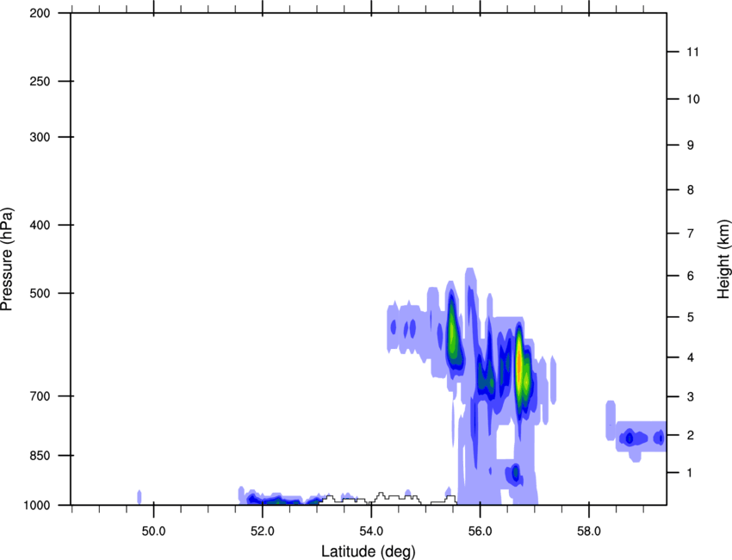732x560 pixels.
Task: Click the Latitude (deg) axis title
Action: 368,551
